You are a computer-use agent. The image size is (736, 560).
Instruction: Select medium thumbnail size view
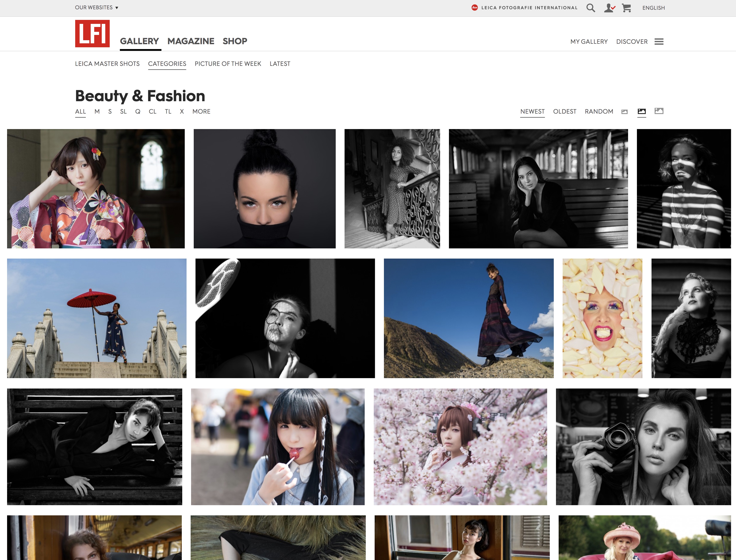641,111
